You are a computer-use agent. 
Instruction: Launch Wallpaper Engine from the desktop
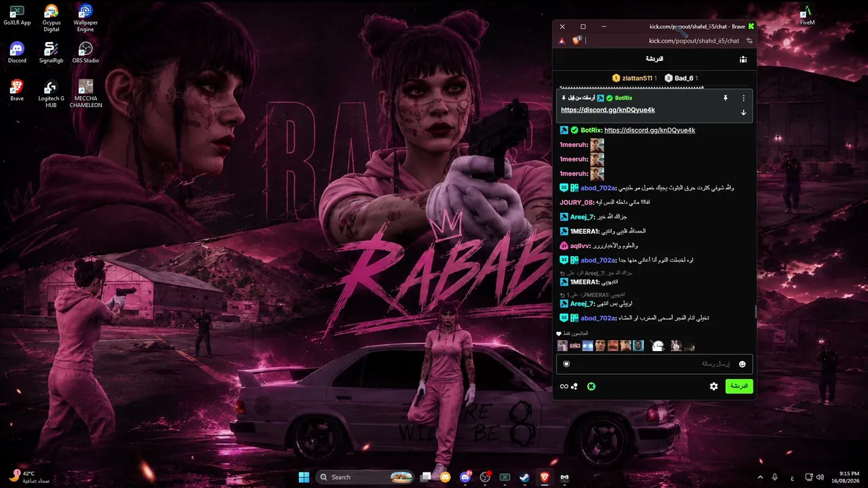coord(85,18)
